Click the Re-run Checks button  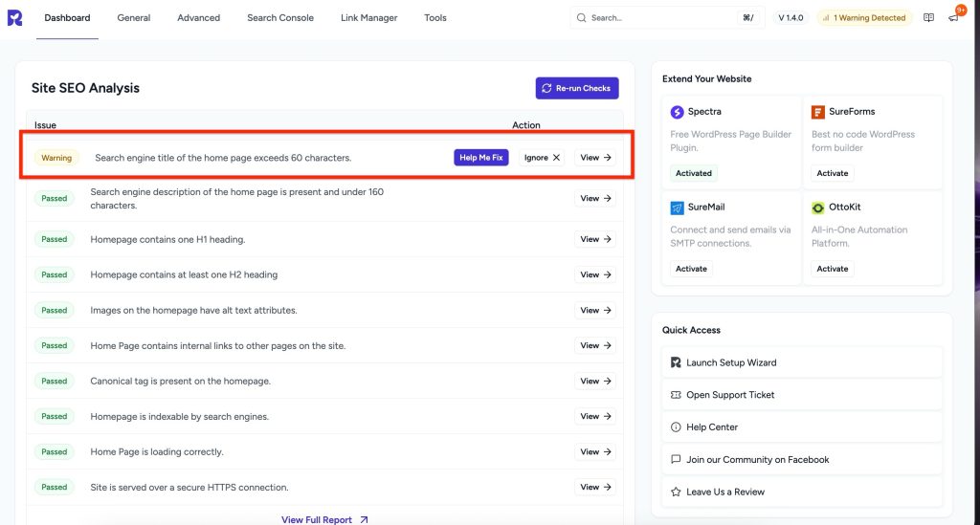coord(576,88)
